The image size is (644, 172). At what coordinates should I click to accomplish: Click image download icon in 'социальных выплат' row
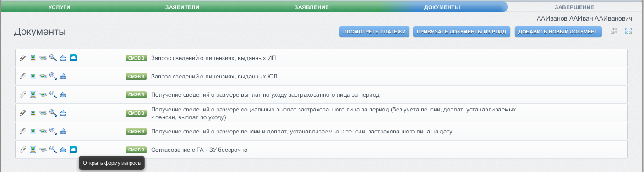tap(33, 113)
